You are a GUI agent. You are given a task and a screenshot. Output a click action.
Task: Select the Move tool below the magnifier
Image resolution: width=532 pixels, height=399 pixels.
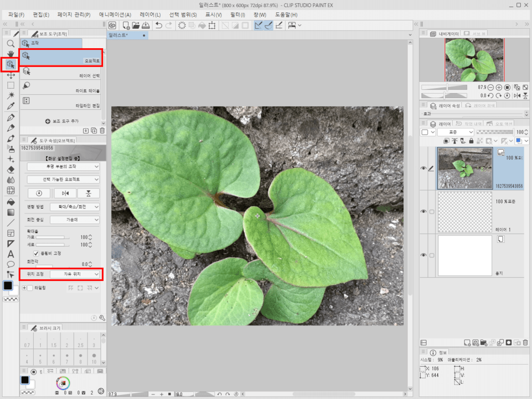10,76
